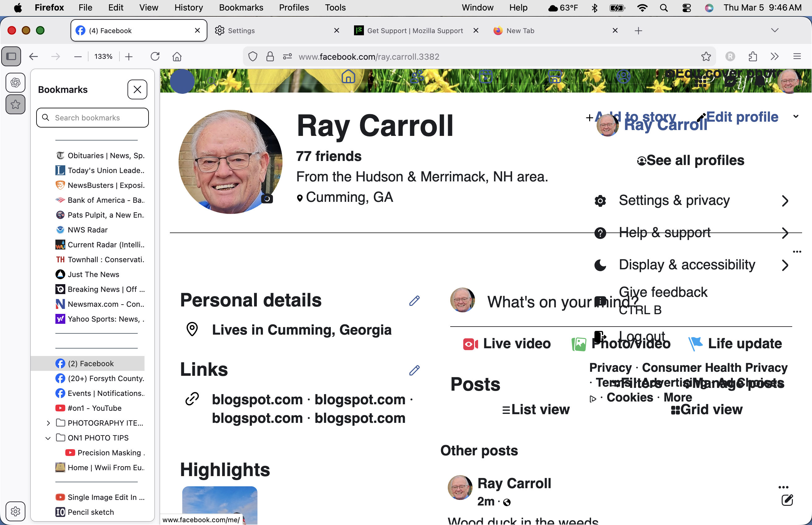Open Firefox Extensions puzzle icon
Image resolution: width=812 pixels, height=525 pixels.
tap(753, 57)
